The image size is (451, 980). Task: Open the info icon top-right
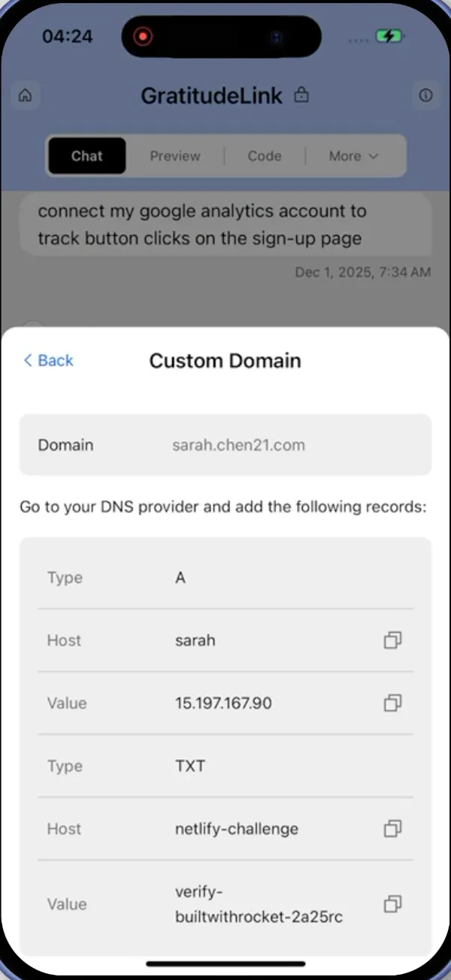425,95
